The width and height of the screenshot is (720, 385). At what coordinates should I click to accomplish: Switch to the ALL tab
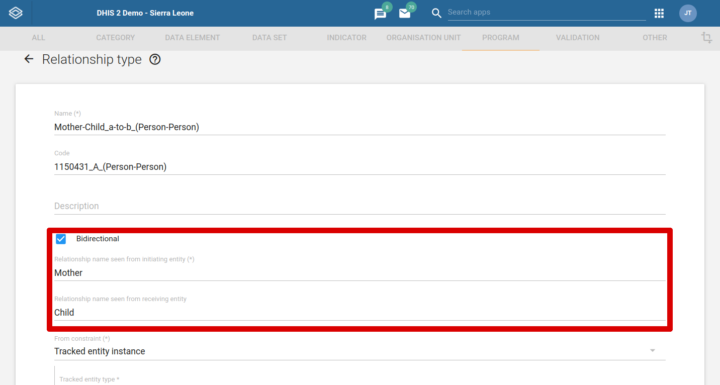tap(39, 38)
